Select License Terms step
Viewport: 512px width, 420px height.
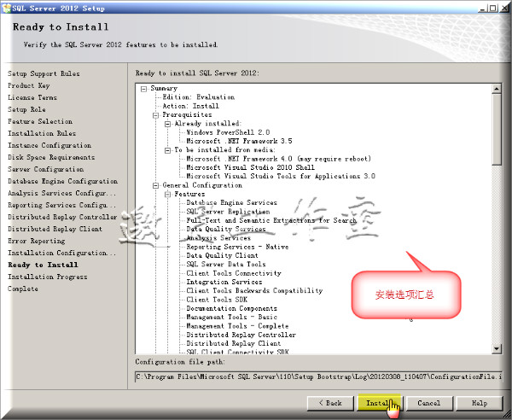click(x=32, y=97)
